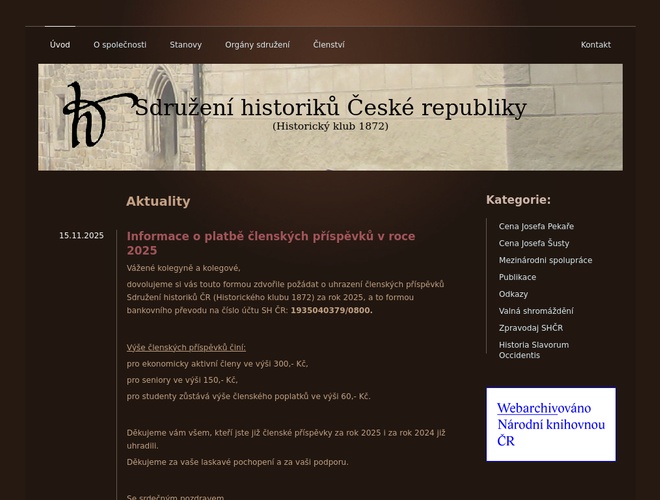The image size is (660, 500).
Task: Click Webarchivováno Národní knihovnou ČR banner
Action: pos(551,424)
